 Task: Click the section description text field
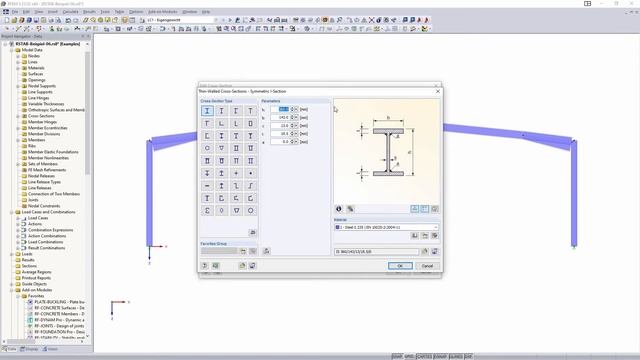[376, 252]
